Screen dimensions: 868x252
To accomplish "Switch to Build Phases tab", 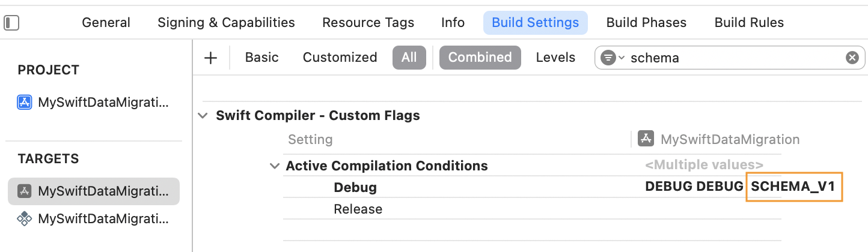I will click(x=646, y=23).
